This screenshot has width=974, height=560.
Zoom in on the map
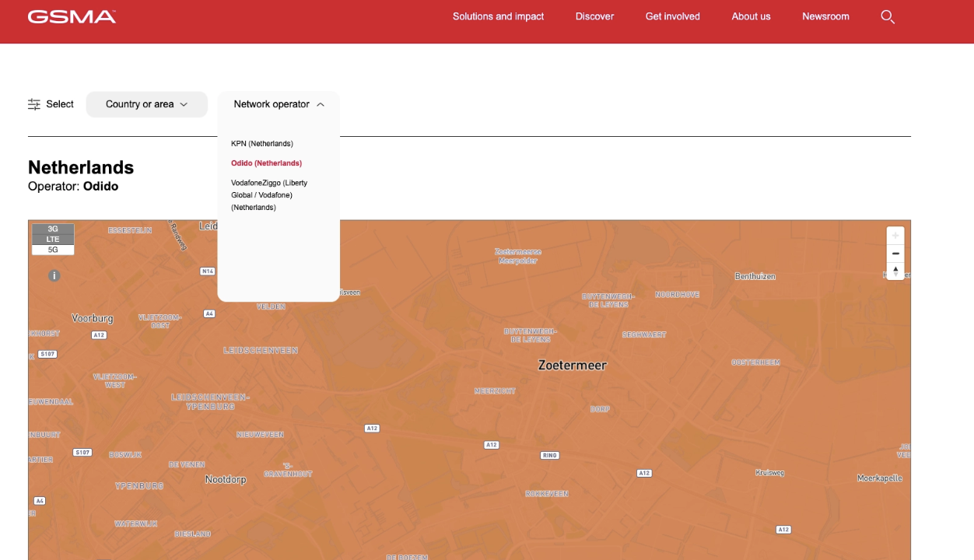pos(895,236)
